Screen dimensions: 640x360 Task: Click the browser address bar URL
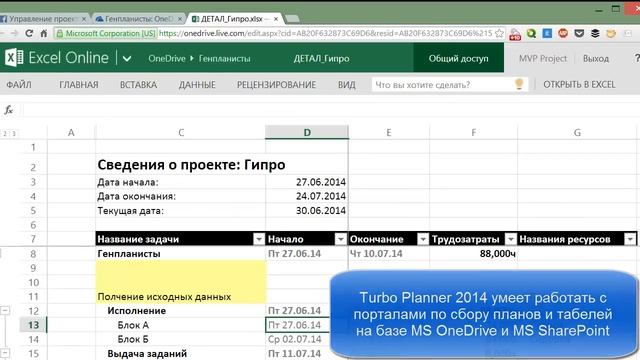326,33
